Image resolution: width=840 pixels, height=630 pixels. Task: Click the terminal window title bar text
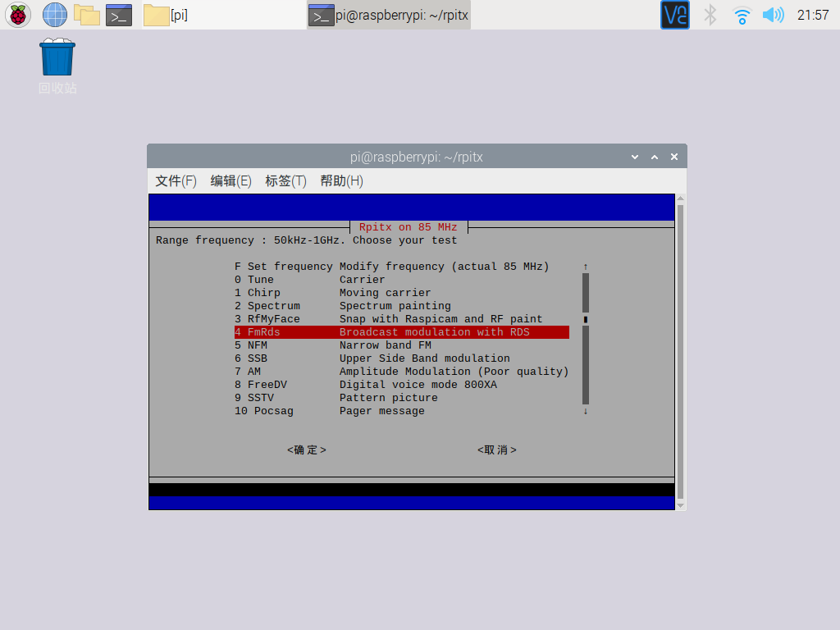tap(416, 157)
